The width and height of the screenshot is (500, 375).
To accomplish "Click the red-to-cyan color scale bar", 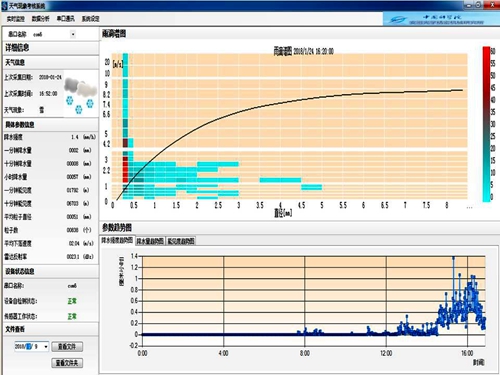I will [x=486, y=124].
